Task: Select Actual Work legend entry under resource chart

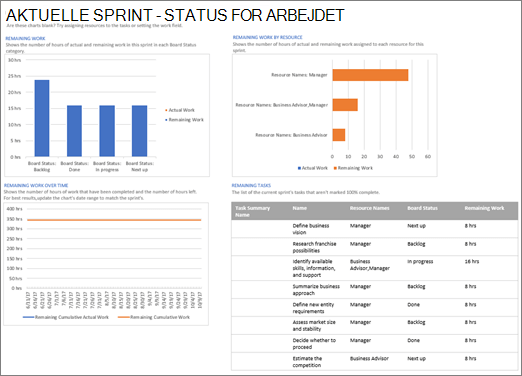Action: (313, 168)
